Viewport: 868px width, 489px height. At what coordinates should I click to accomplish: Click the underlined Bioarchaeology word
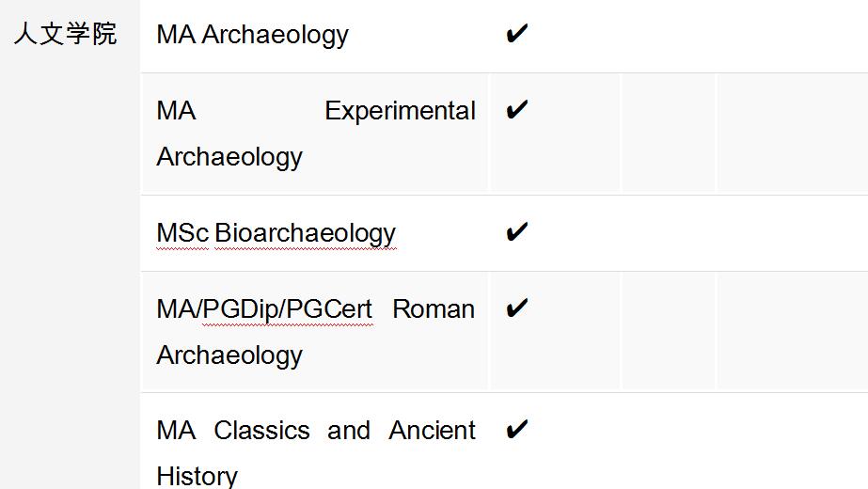(x=305, y=234)
